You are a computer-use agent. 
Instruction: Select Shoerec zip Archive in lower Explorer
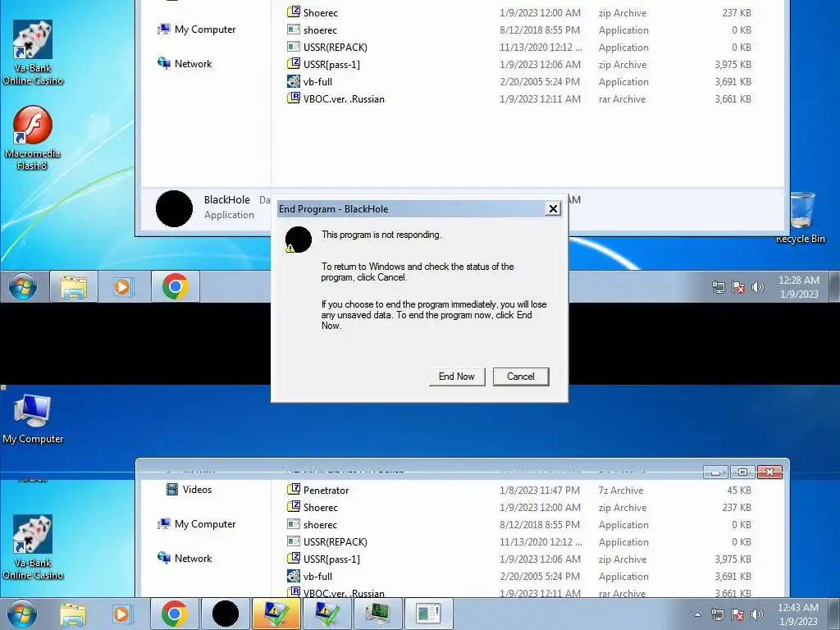click(519, 507)
